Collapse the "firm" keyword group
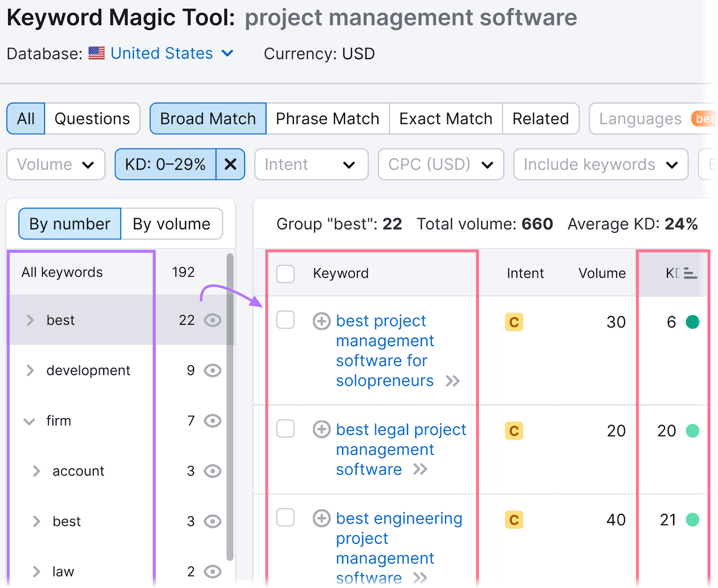 click(29, 421)
